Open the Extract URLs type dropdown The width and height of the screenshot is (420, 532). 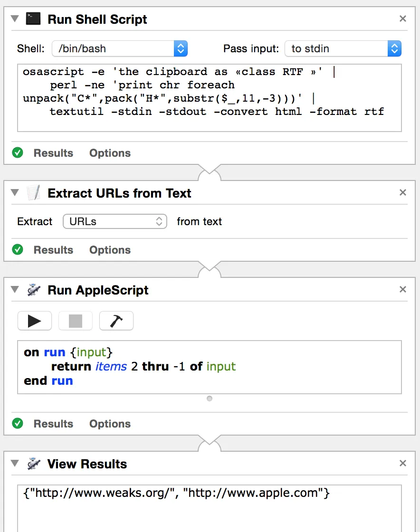(x=115, y=221)
